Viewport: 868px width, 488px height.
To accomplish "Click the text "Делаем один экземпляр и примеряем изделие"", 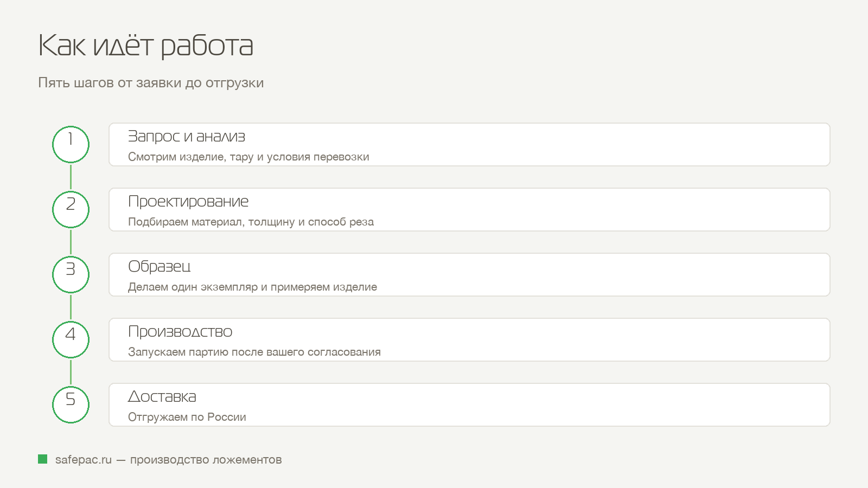I will click(252, 287).
